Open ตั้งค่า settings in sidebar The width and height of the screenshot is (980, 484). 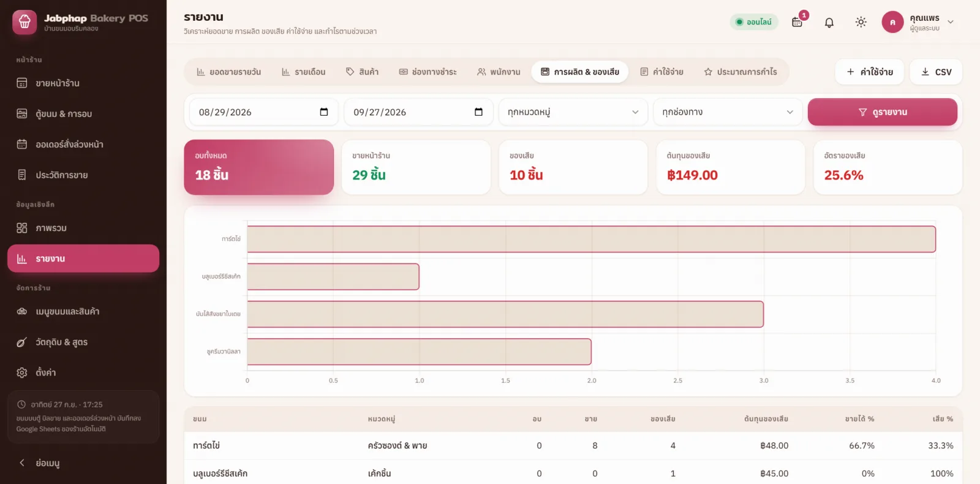click(x=83, y=372)
